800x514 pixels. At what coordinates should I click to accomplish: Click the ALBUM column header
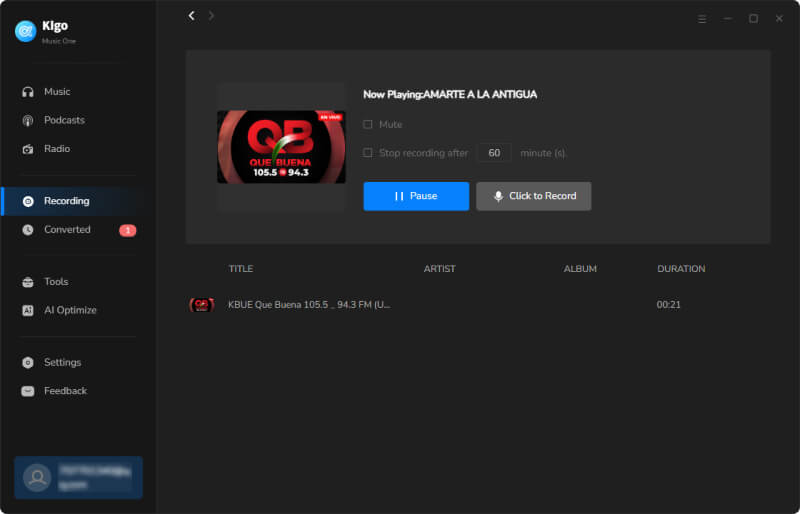pyautogui.click(x=580, y=269)
